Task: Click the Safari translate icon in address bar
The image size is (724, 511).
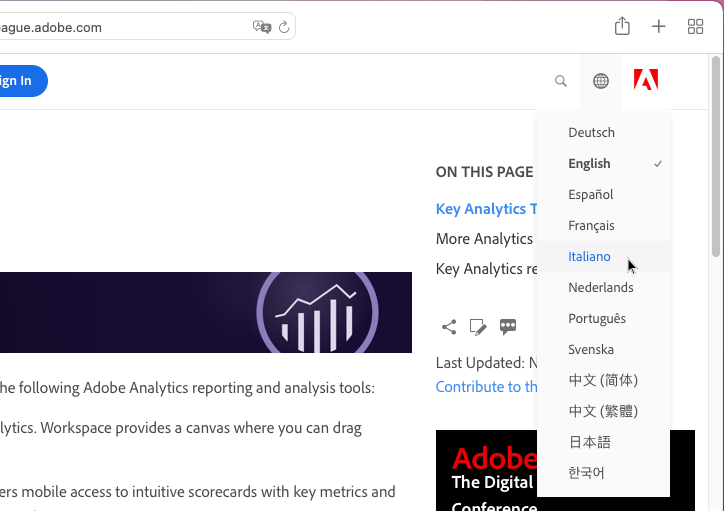Action: point(262,27)
